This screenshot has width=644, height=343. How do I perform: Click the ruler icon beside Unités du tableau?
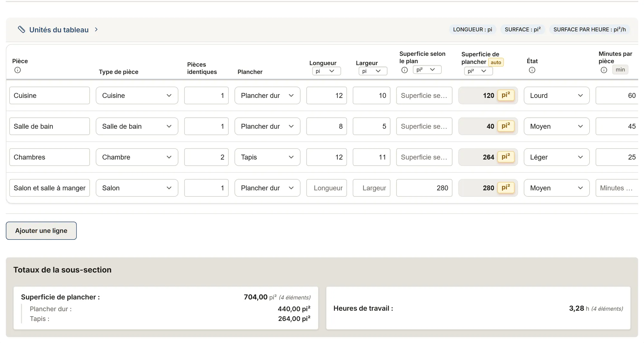[22, 30]
